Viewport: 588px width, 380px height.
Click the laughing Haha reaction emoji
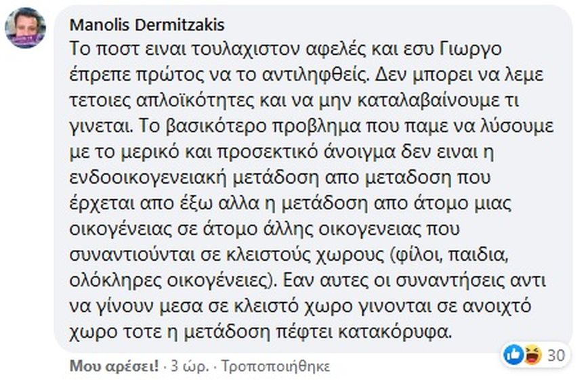pyautogui.click(x=532, y=354)
